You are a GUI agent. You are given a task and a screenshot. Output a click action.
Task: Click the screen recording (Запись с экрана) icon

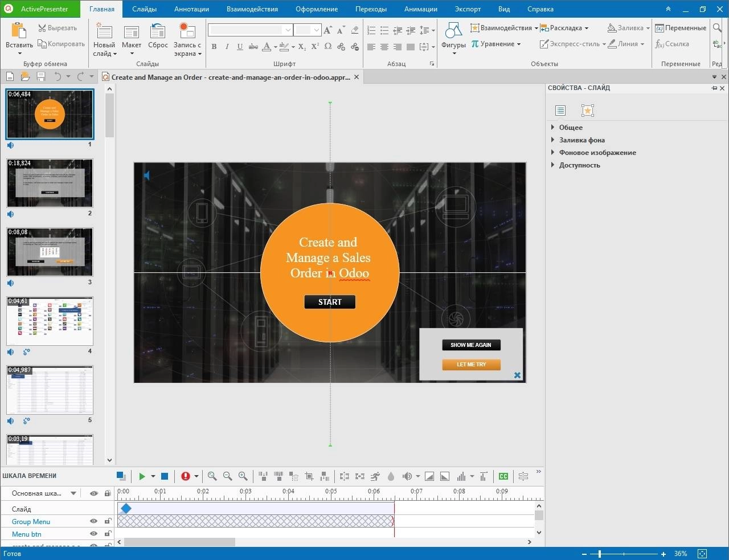[187, 31]
